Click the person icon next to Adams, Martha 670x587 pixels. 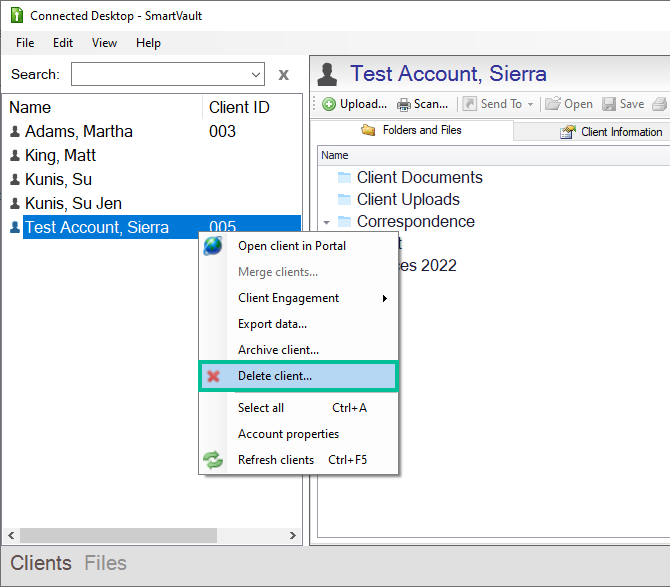(x=15, y=131)
